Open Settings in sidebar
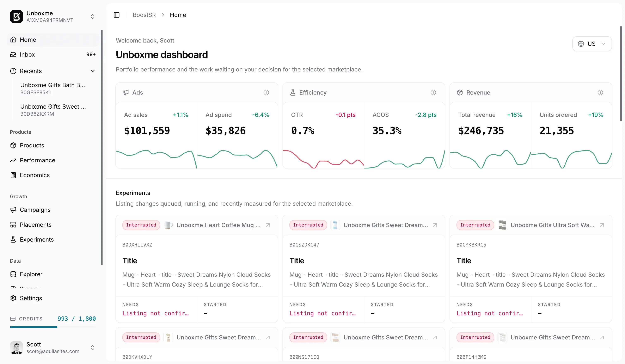The height and width of the screenshot is (364, 625). [x=53, y=298]
